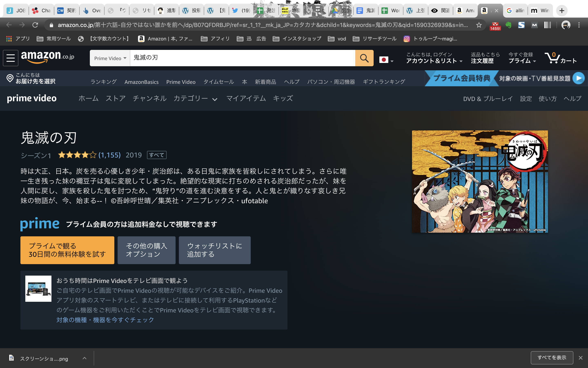The width and height of the screenshot is (588, 368).
Task: Click プライムで観る 30日間の無料体験 button
Action: point(67,250)
